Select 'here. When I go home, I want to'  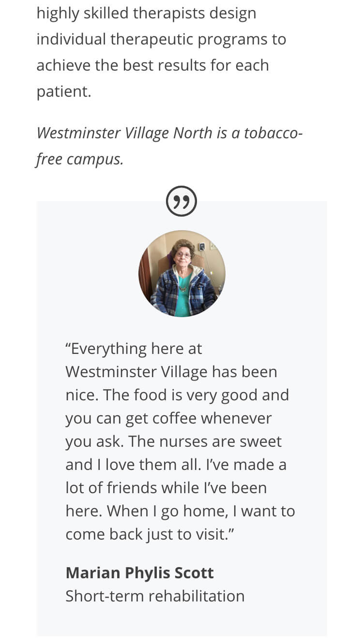(x=180, y=511)
